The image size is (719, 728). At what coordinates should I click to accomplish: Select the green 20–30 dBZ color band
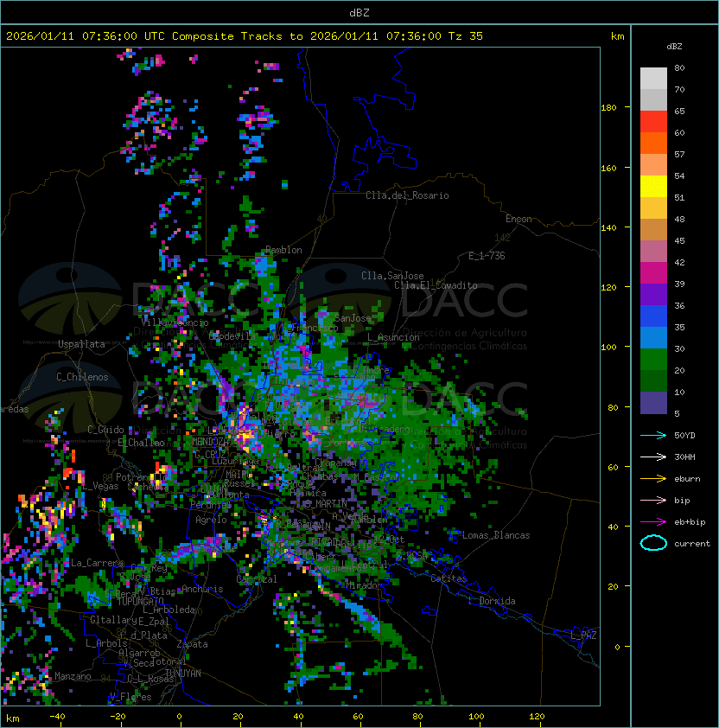click(x=653, y=360)
